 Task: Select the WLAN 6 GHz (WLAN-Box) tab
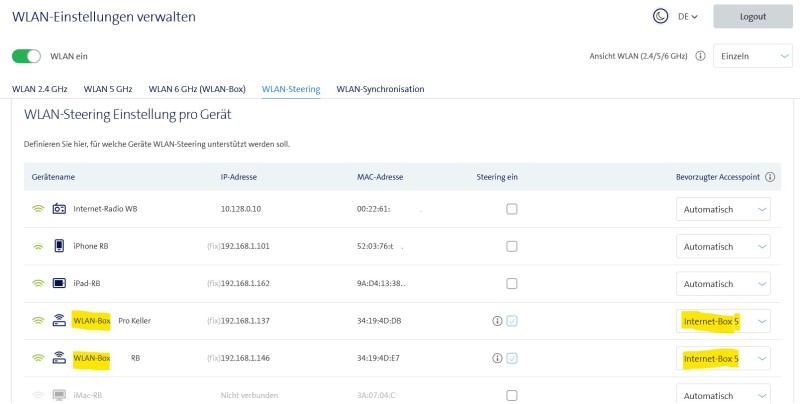point(197,89)
